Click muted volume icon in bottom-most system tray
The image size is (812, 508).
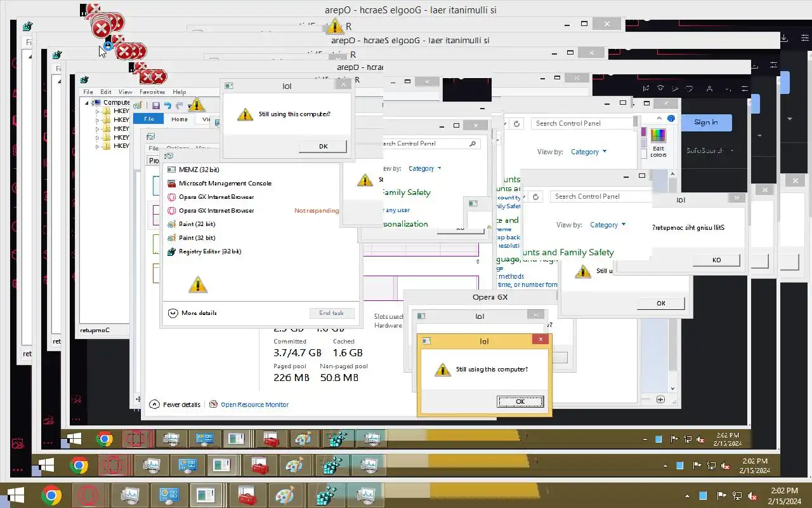[x=752, y=495]
